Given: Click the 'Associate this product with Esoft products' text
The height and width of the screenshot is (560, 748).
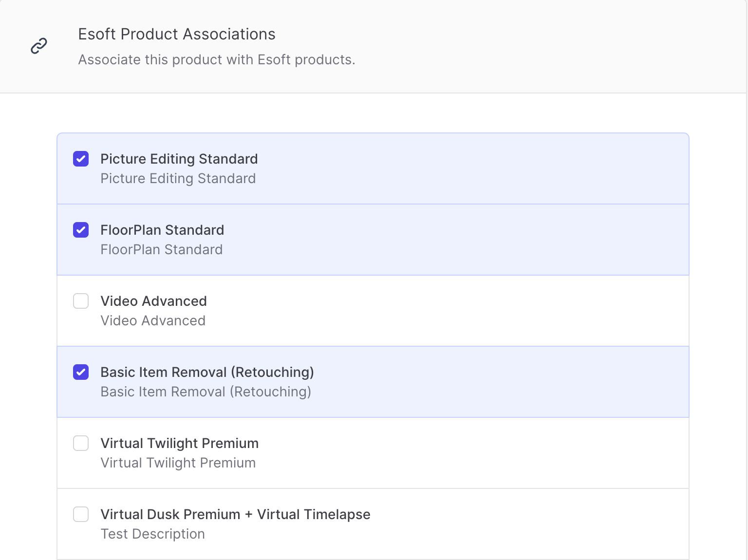Looking at the screenshot, I should [217, 59].
